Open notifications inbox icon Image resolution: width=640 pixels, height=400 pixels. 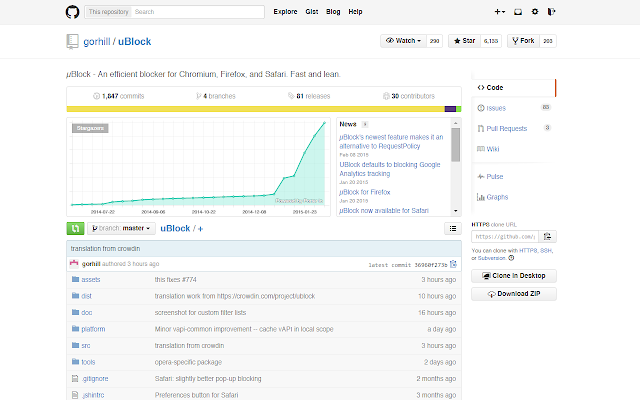518,12
